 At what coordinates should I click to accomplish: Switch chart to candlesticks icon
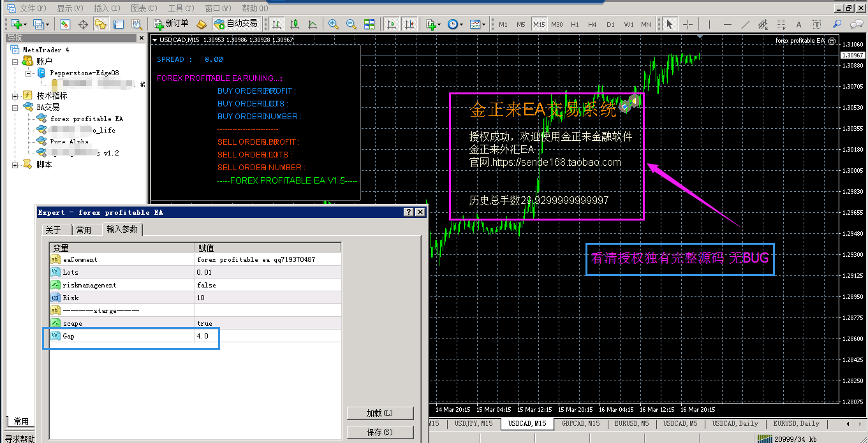pyautogui.click(x=295, y=24)
